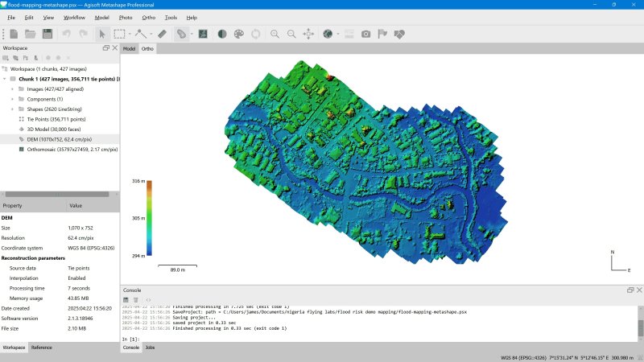Select the 3D Model (30,000 faces) item
Screen dimensions: 644x362
[54, 130]
